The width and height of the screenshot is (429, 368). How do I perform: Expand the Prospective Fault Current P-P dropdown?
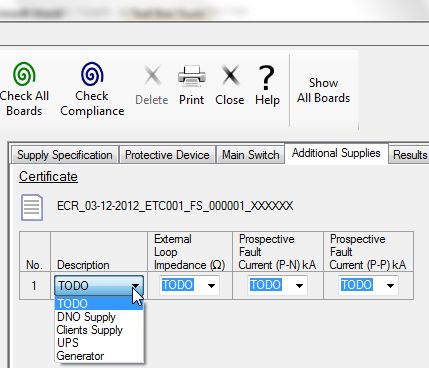(390, 286)
